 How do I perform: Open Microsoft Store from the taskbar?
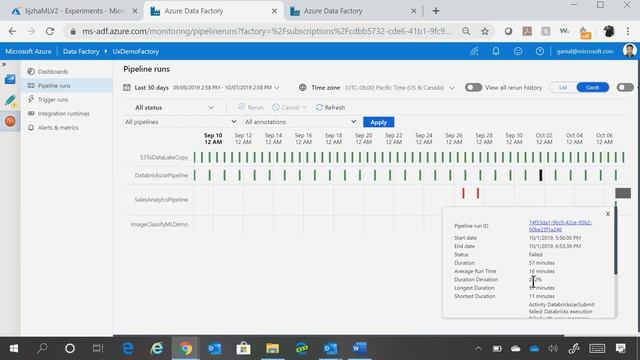point(243,348)
